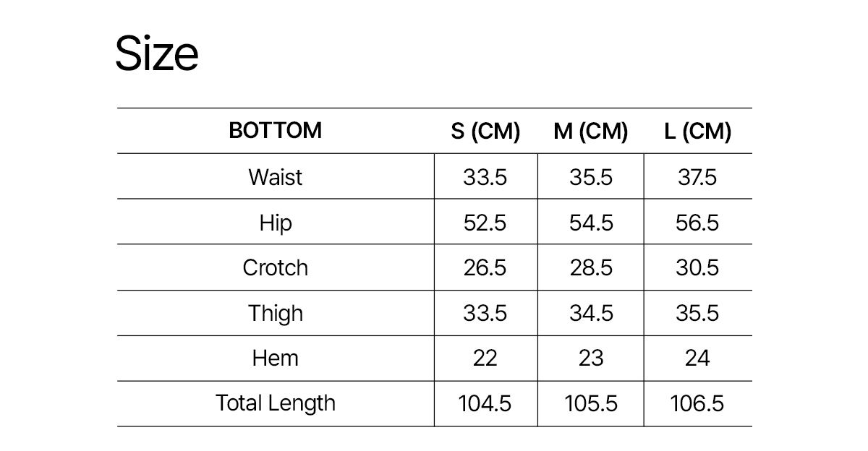The image size is (868, 451).
Task: Select the Crotch value 30.5 cell
Action: pyautogui.click(x=697, y=268)
